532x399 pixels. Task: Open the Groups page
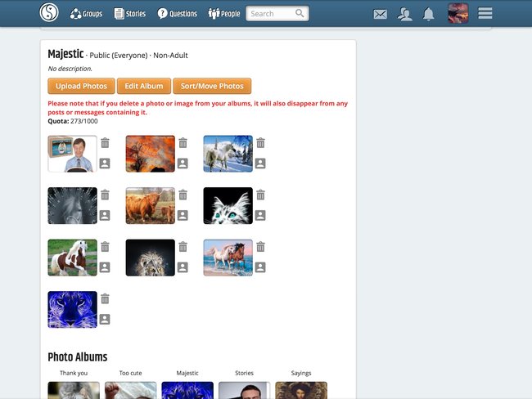tap(86, 14)
